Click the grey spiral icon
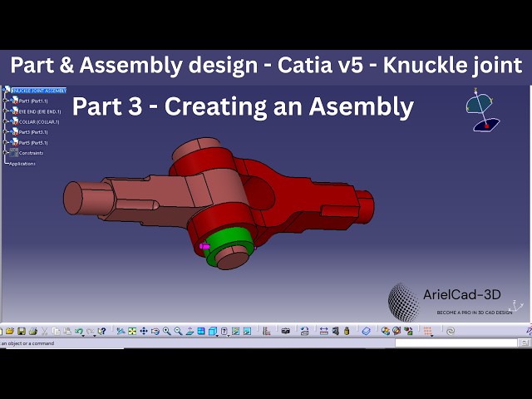 pos(451,331)
